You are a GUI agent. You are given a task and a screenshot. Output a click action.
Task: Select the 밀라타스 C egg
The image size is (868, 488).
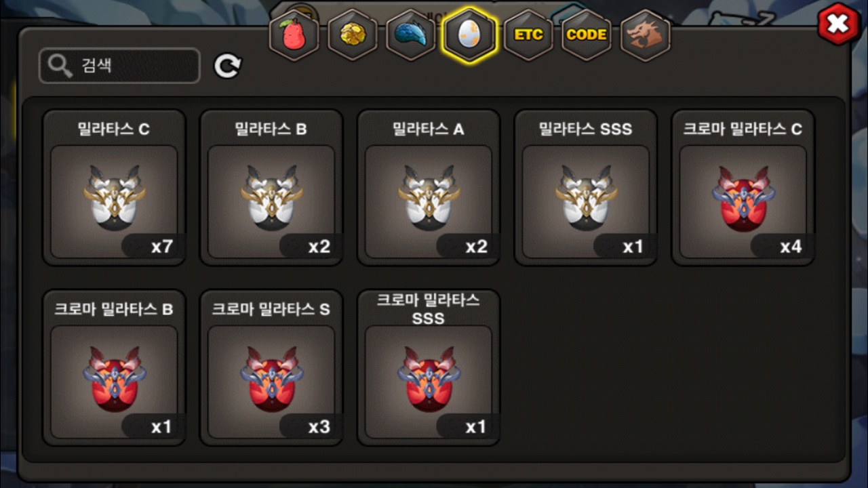[x=114, y=188]
